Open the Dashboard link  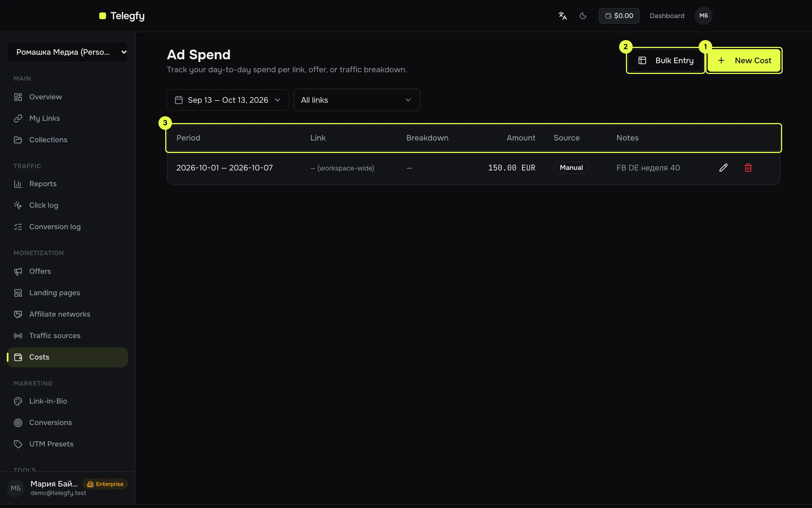(x=667, y=16)
